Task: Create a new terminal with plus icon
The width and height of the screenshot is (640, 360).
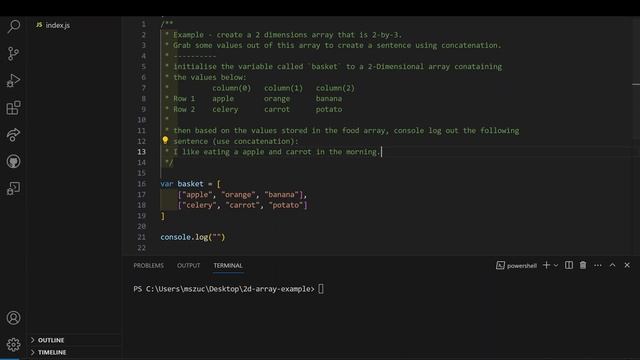Action: click(x=546, y=265)
